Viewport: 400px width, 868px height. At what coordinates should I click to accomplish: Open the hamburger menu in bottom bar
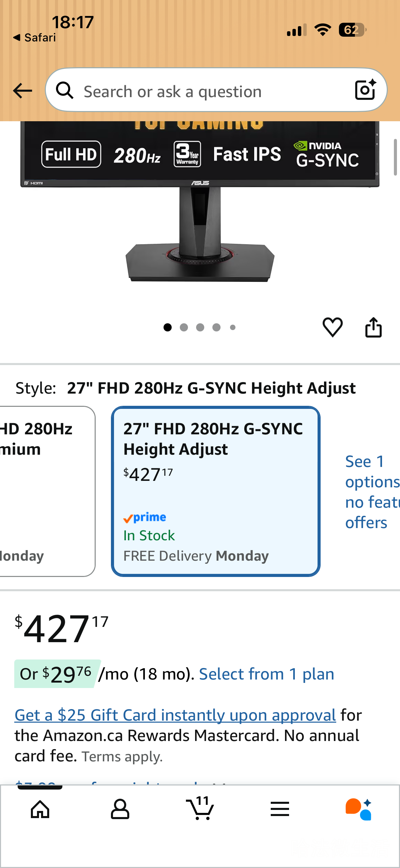[x=280, y=809]
